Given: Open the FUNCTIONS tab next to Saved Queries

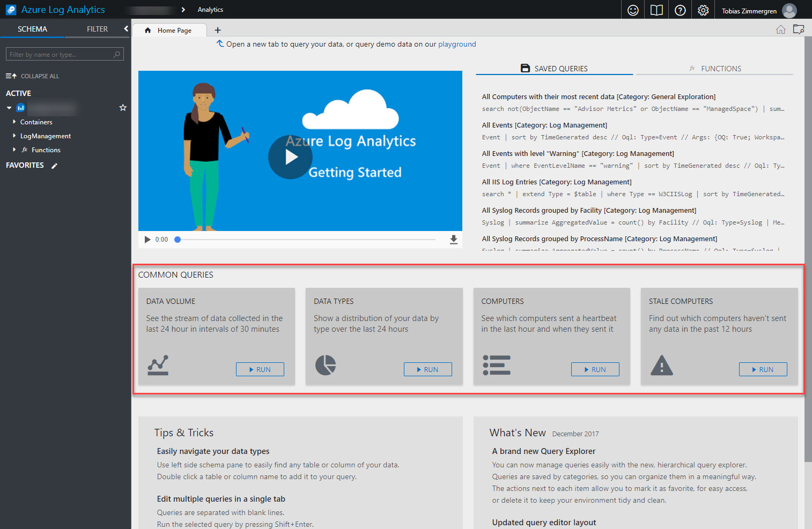Looking at the screenshot, I should (x=721, y=68).
